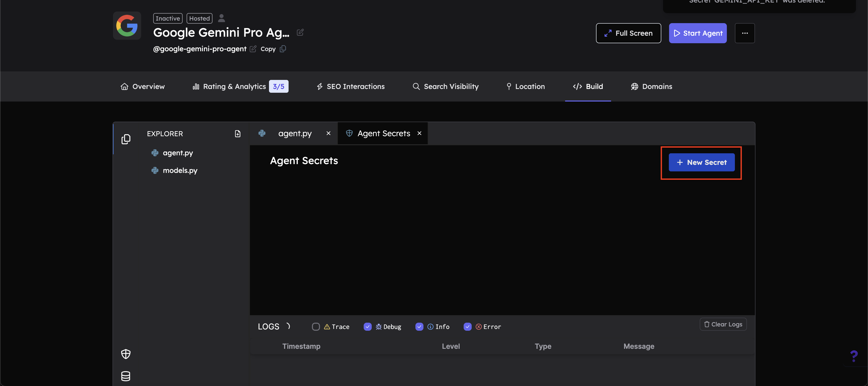Viewport: 868px width, 386px height.
Task: Open agent storage database icon in sidebar
Action: (126, 376)
